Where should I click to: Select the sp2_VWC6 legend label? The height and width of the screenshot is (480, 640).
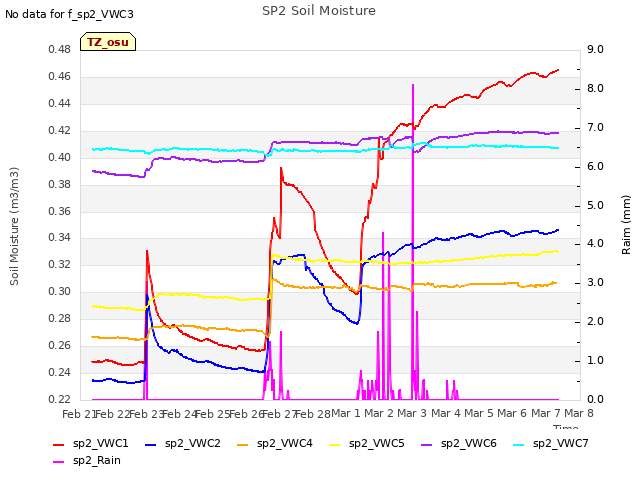(469, 444)
